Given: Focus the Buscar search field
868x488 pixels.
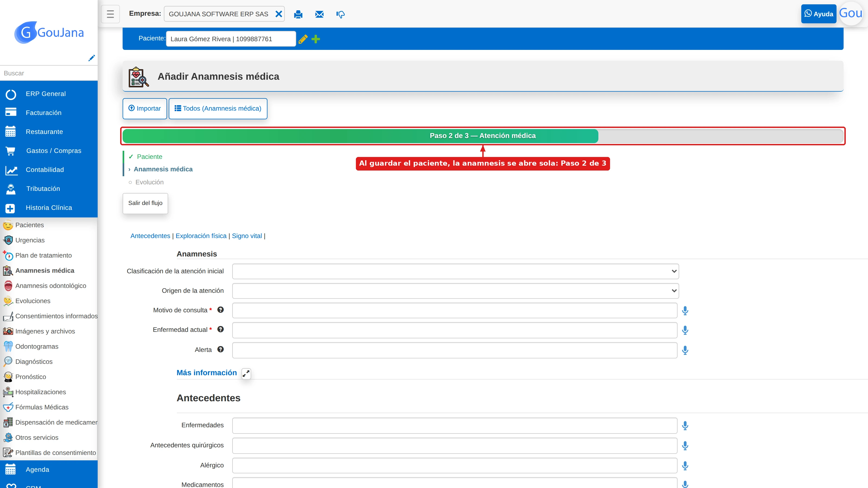Looking at the screenshot, I should [x=49, y=73].
